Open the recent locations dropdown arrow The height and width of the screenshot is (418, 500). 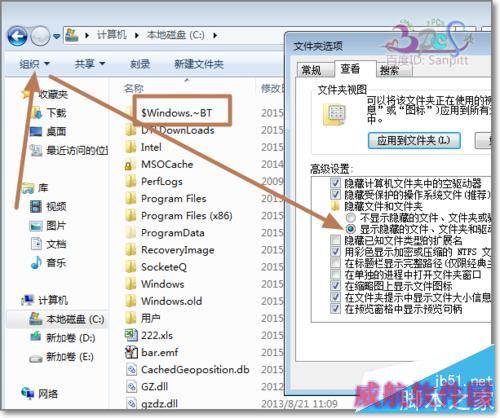point(56,36)
